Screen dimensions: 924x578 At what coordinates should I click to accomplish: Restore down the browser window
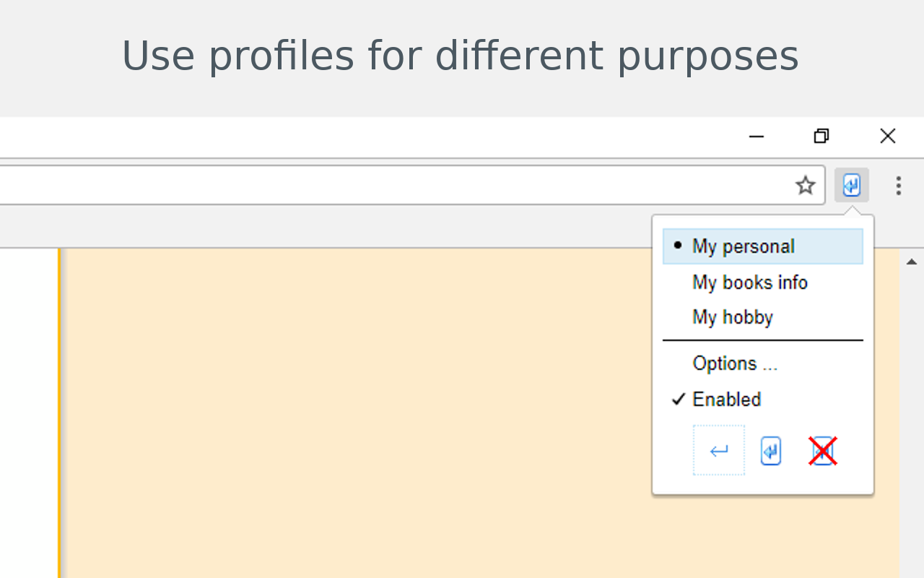pos(821,137)
